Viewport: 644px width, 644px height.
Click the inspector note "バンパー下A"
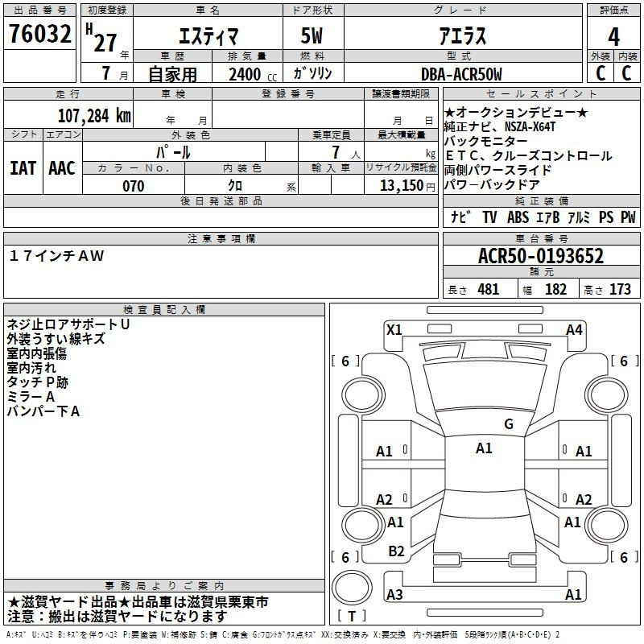pos(43,411)
